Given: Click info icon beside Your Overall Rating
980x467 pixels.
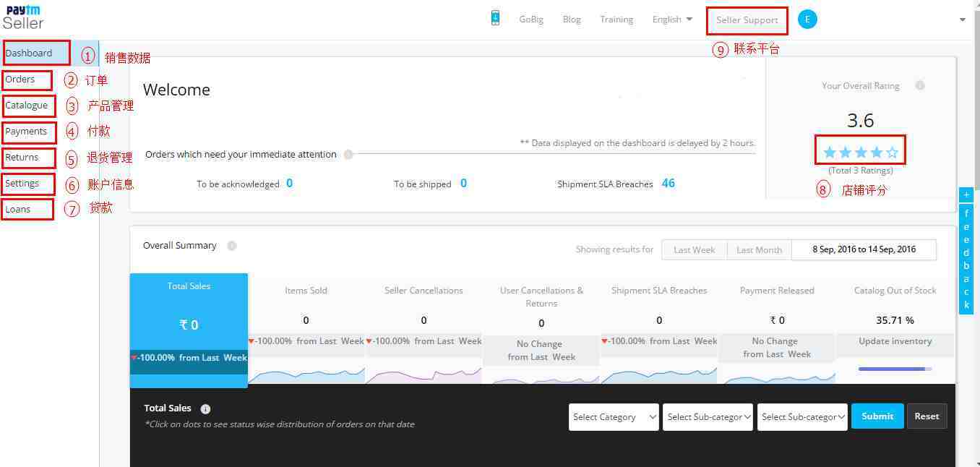Looking at the screenshot, I should pyautogui.click(x=920, y=85).
